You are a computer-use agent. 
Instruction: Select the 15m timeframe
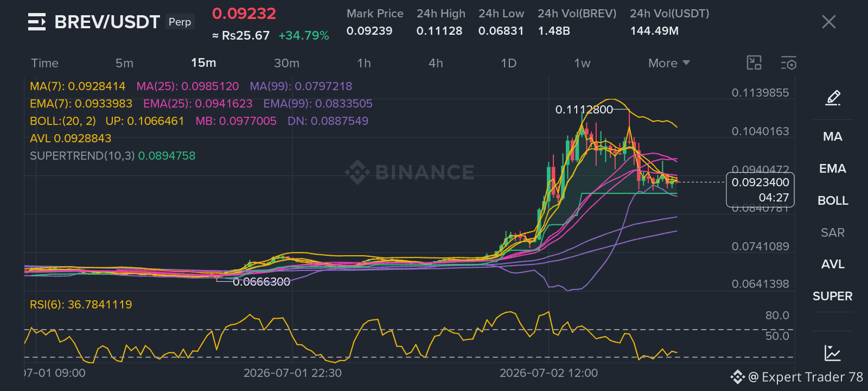point(203,63)
